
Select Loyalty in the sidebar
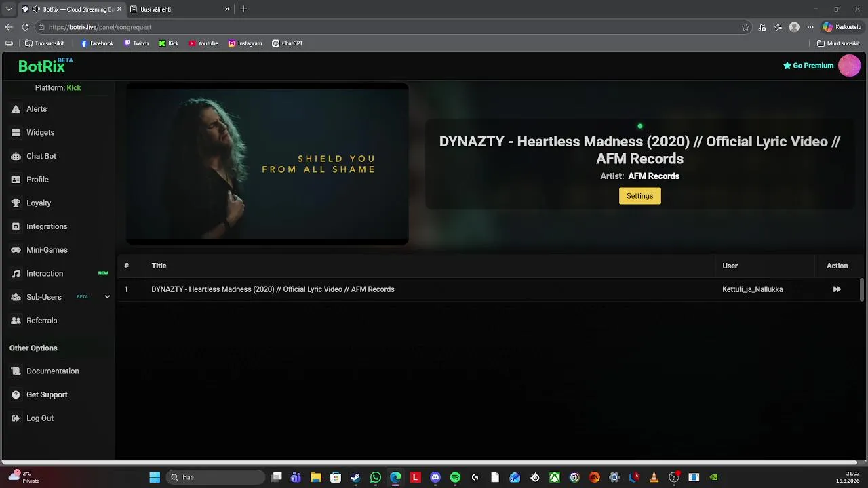(39, 203)
